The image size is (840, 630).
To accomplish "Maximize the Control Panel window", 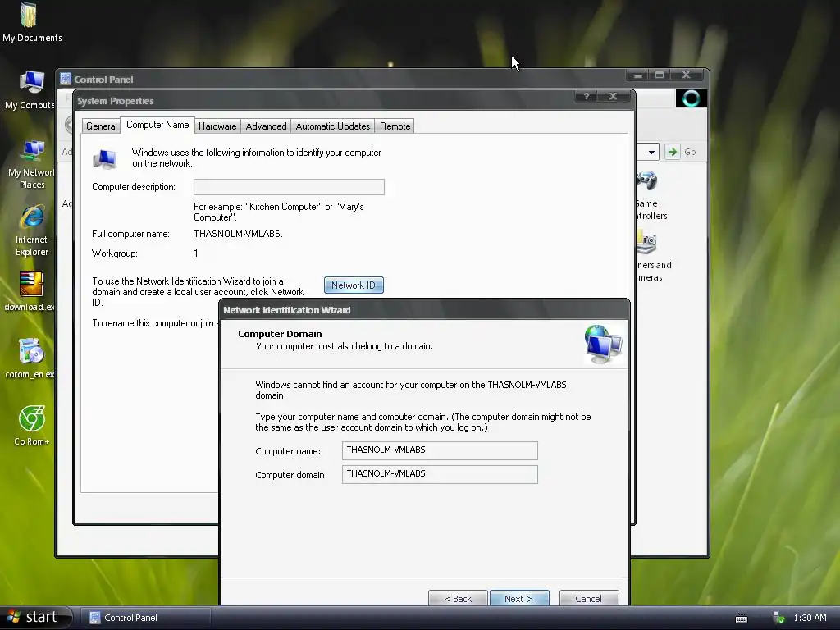I will pyautogui.click(x=660, y=75).
